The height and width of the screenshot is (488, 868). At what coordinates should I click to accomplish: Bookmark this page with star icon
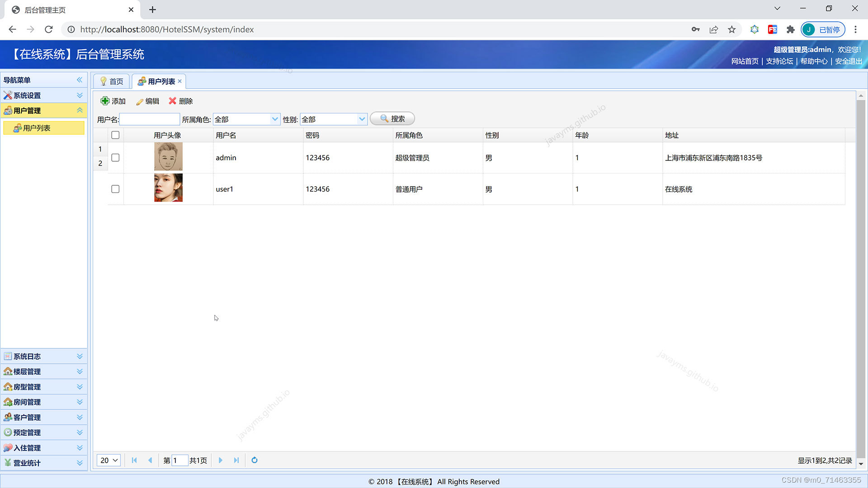[x=731, y=29]
